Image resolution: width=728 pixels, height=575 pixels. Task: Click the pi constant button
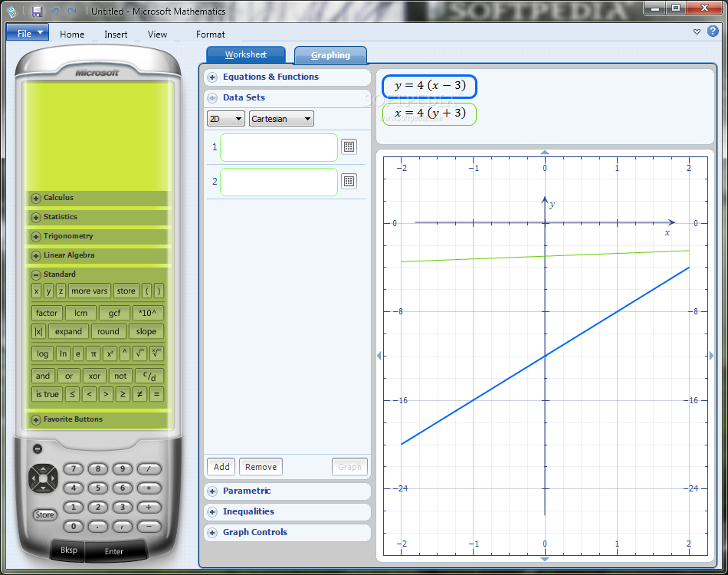click(x=93, y=353)
